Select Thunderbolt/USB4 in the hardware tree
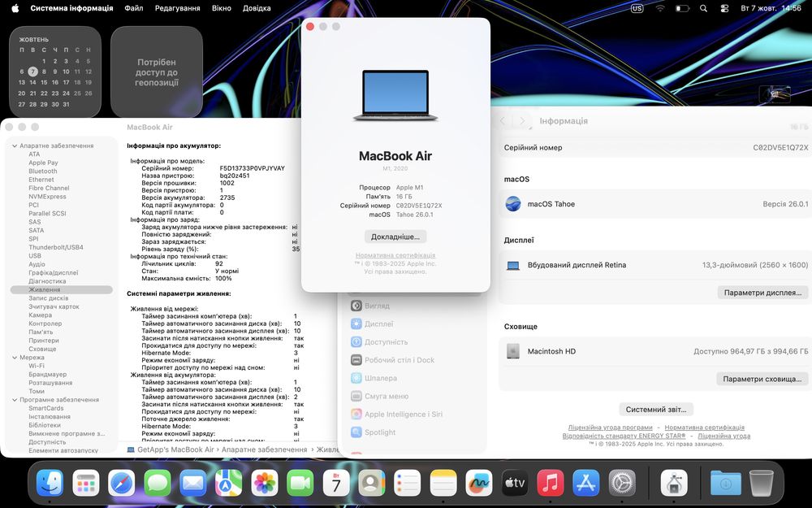This screenshot has height=508, width=812. (56, 247)
